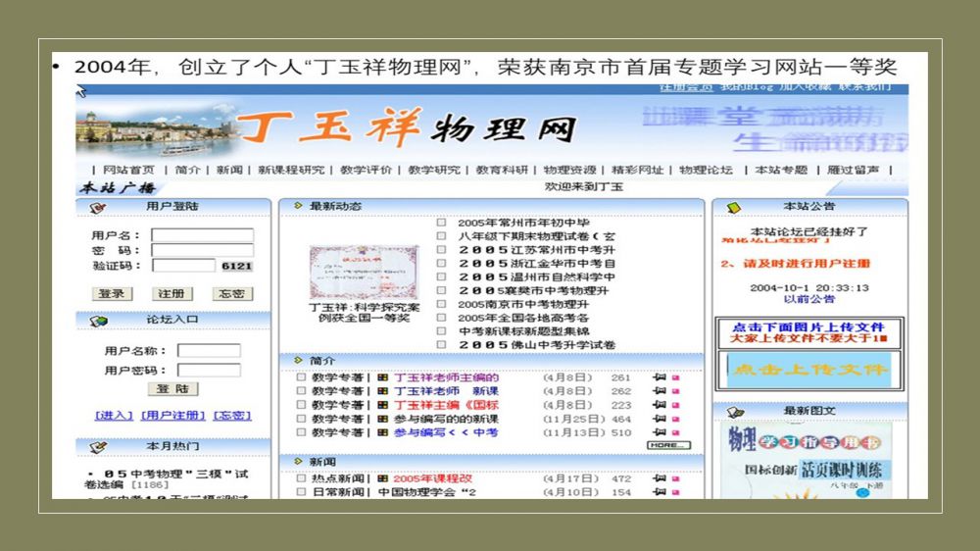Open the 物理论坛 navigation menu item
The height and width of the screenshot is (551, 980).
pyautogui.click(x=706, y=170)
